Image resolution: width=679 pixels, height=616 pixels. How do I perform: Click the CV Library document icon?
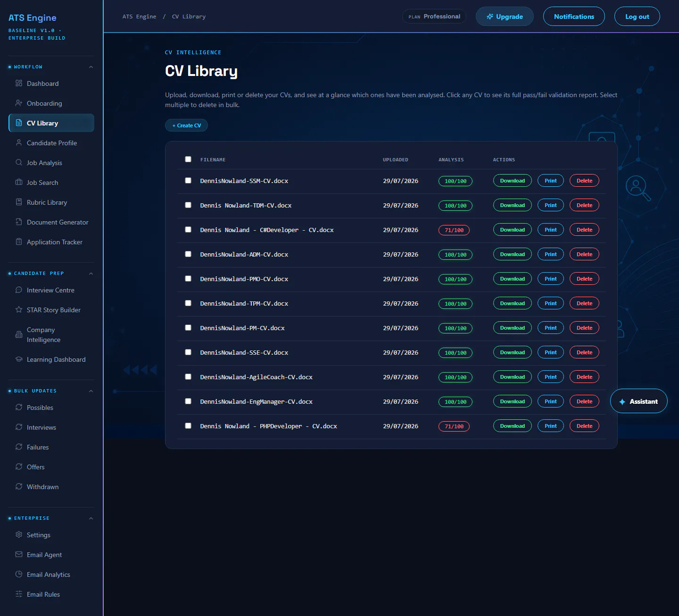click(19, 123)
